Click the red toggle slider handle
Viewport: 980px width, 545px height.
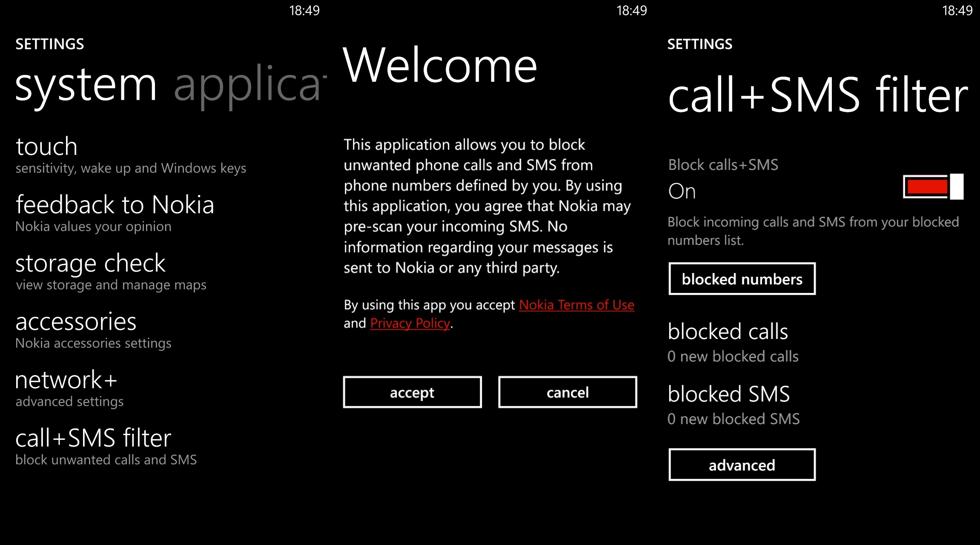tap(956, 186)
